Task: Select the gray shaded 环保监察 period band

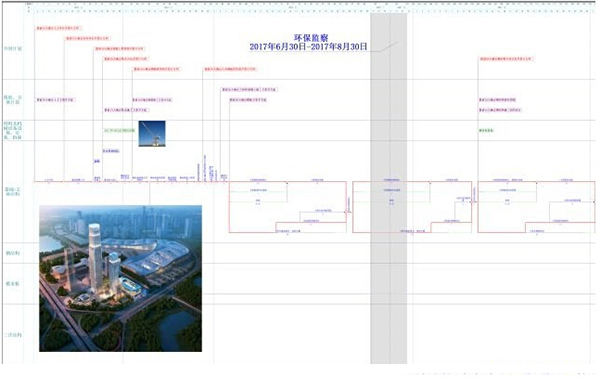Action: tap(388, 188)
